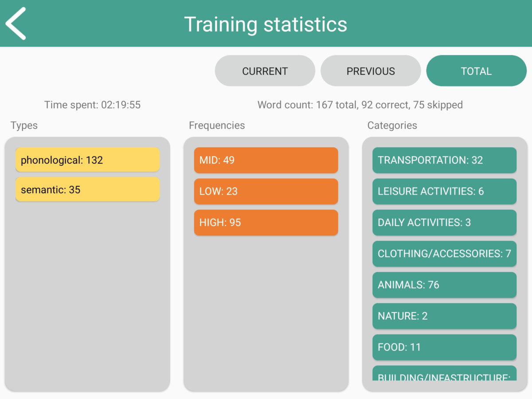Click the phonological: 132 type item

[x=87, y=160]
